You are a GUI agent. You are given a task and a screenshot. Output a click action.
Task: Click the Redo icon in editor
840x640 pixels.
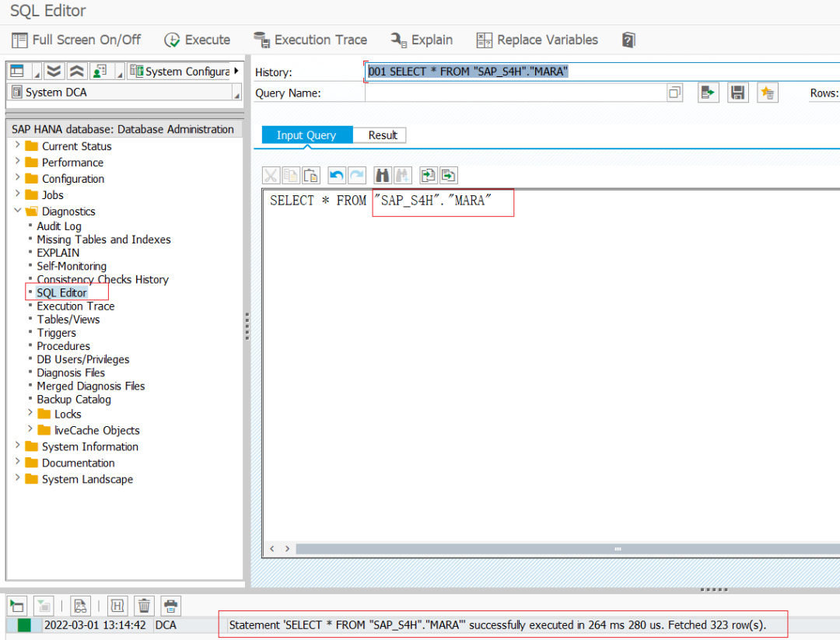pos(357,175)
